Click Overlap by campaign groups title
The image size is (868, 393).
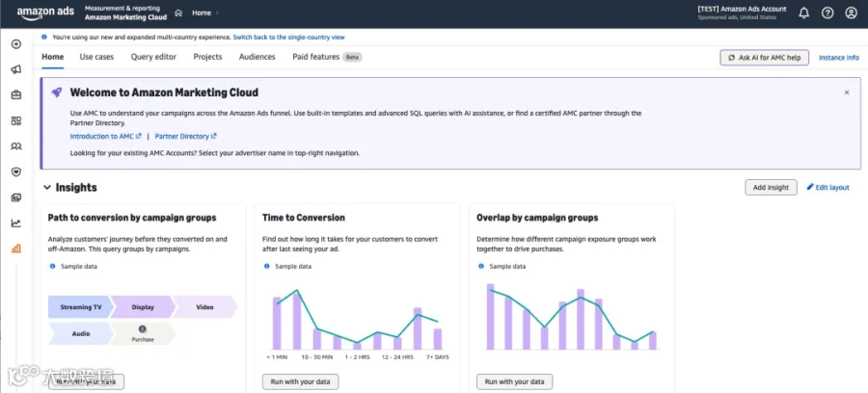(x=537, y=218)
